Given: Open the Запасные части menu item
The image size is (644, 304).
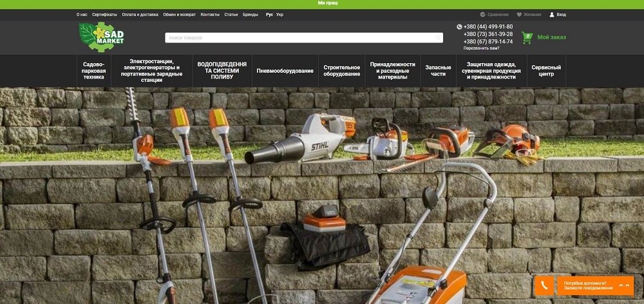Looking at the screenshot, I should tap(438, 71).
